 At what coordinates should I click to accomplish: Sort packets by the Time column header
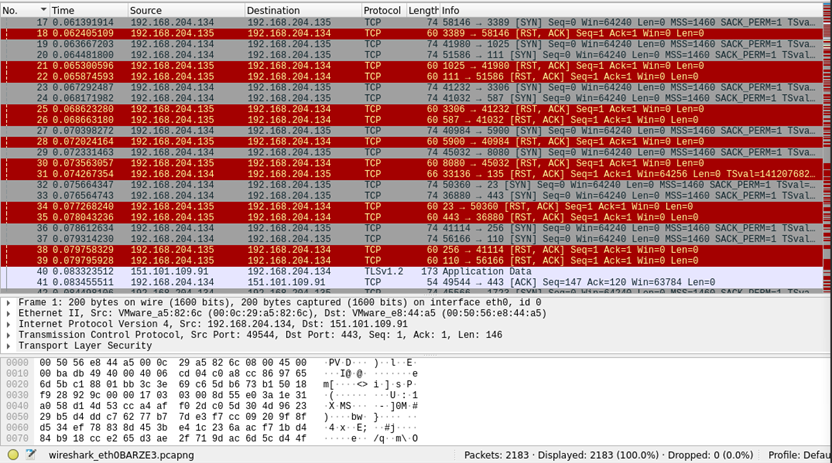tap(85, 9)
